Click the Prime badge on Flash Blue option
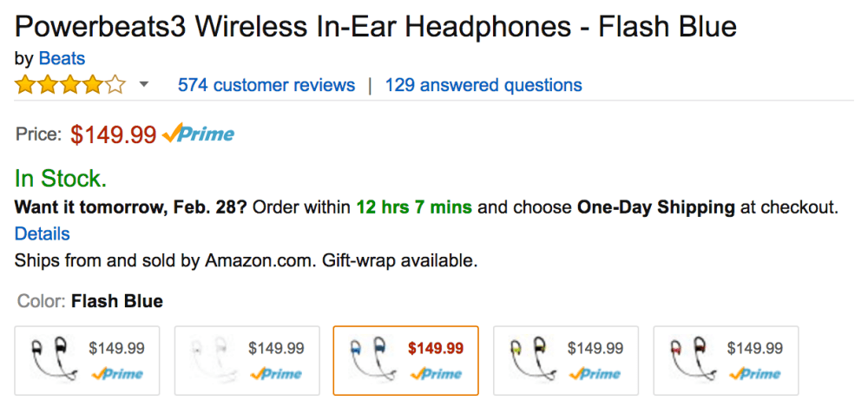The image size is (868, 407). click(x=436, y=374)
